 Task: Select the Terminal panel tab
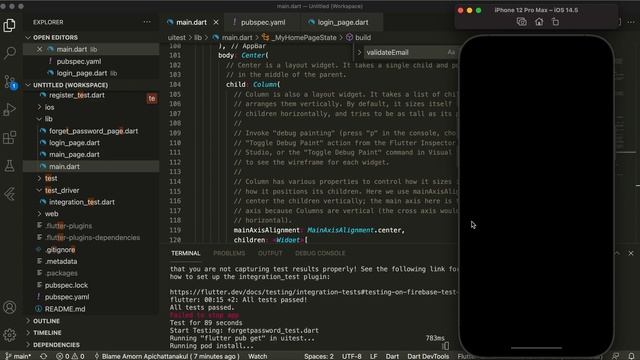tap(186, 253)
